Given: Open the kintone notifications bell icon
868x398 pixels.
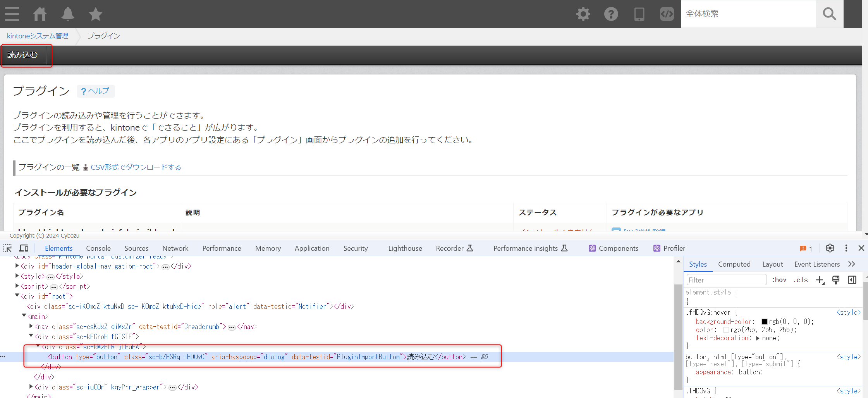Looking at the screenshot, I should click(x=67, y=14).
